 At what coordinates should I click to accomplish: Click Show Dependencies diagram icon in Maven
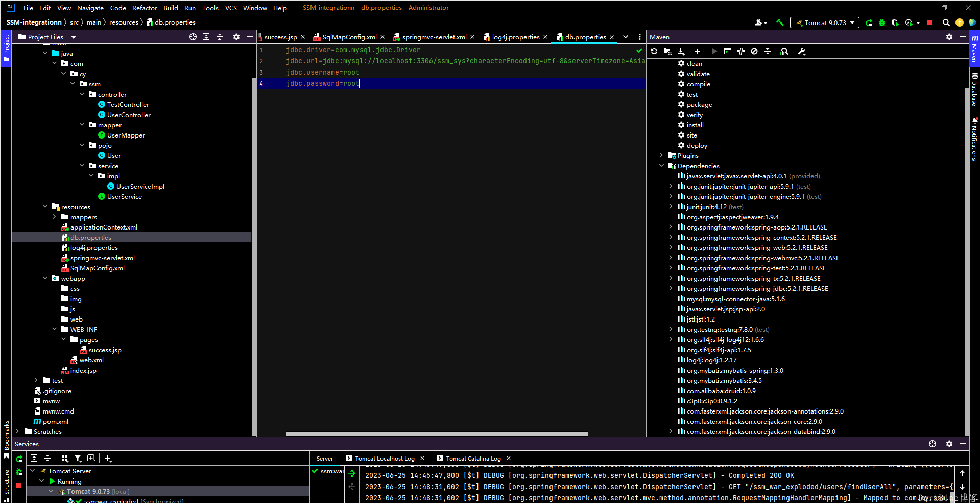tap(784, 51)
